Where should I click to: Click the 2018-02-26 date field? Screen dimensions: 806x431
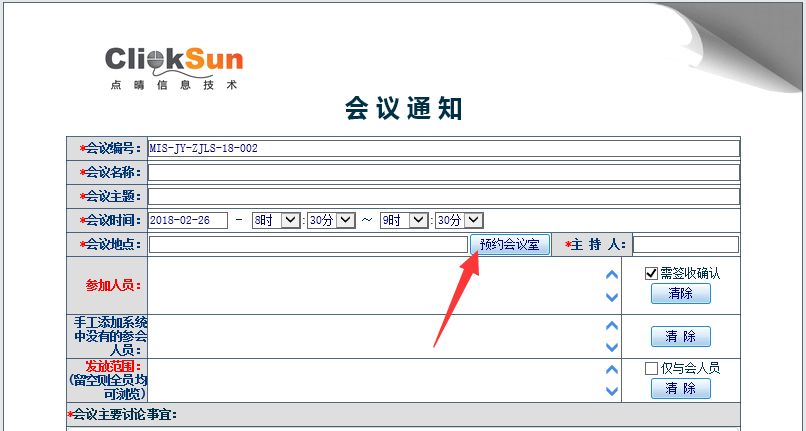point(188,220)
